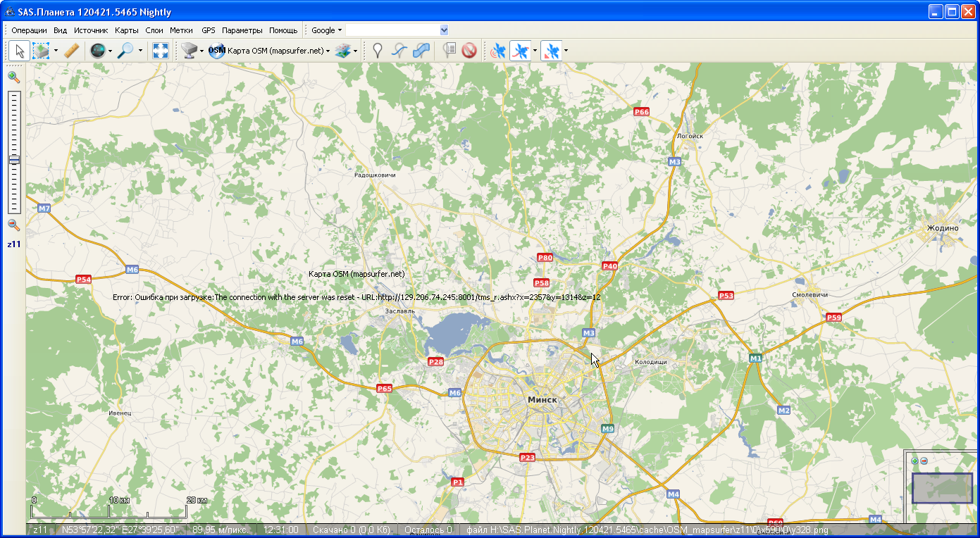The height and width of the screenshot is (538, 980).
Task: Click the minimap green plus button
Action: 914,461
